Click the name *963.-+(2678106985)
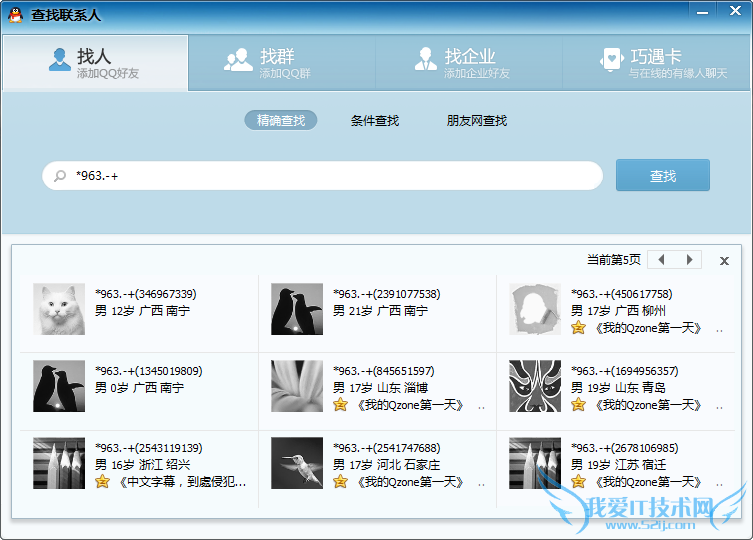This screenshot has width=753, height=540. tap(624, 448)
